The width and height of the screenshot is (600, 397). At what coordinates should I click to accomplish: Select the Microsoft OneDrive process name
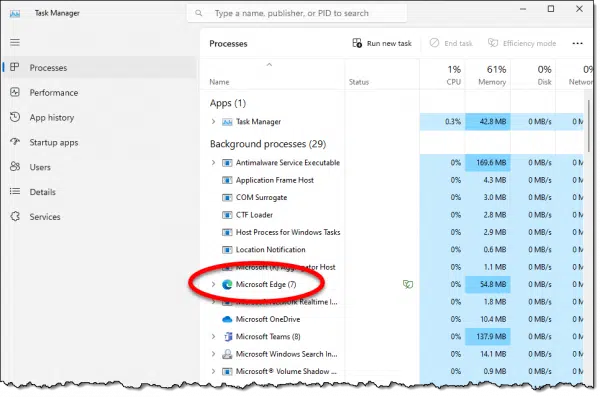[268, 319]
